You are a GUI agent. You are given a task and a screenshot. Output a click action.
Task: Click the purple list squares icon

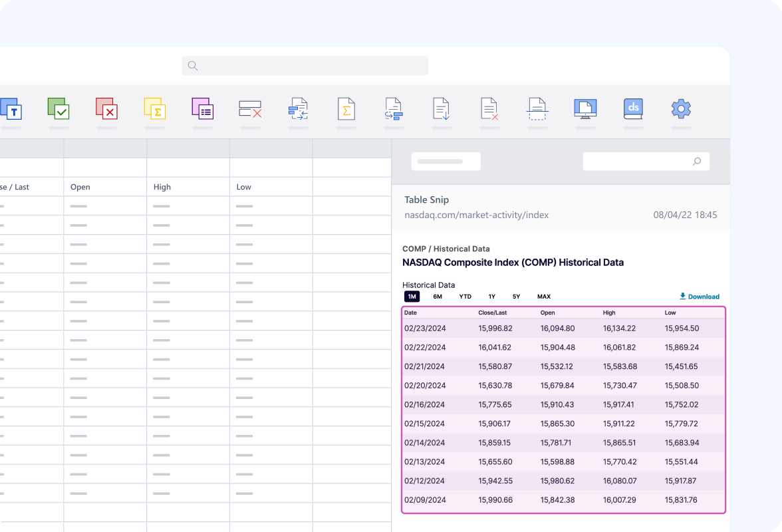[x=203, y=108]
